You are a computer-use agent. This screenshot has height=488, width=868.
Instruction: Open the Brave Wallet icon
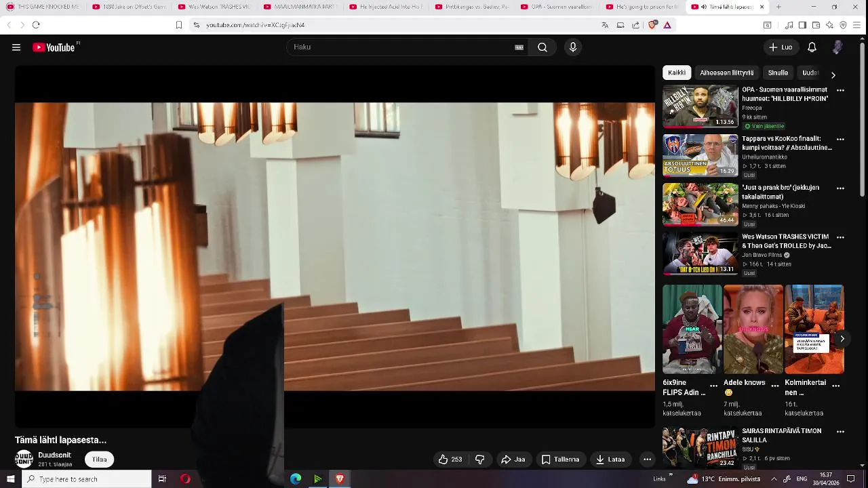pyautogui.click(x=816, y=25)
